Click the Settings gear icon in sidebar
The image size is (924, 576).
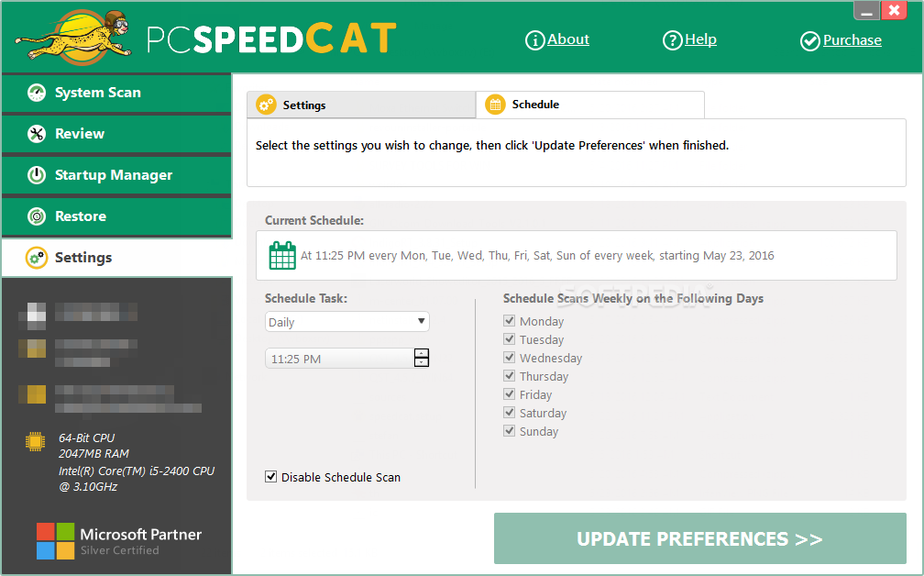tap(37, 258)
